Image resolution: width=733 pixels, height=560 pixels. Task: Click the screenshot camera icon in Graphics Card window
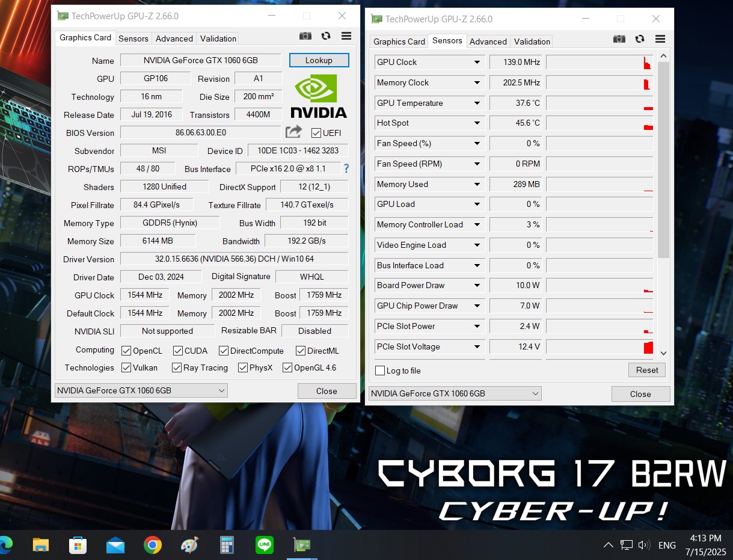pos(305,36)
